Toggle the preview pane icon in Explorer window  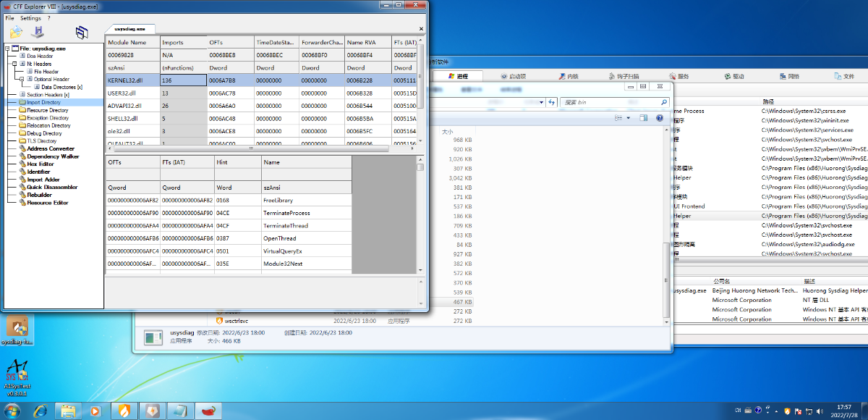642,118
